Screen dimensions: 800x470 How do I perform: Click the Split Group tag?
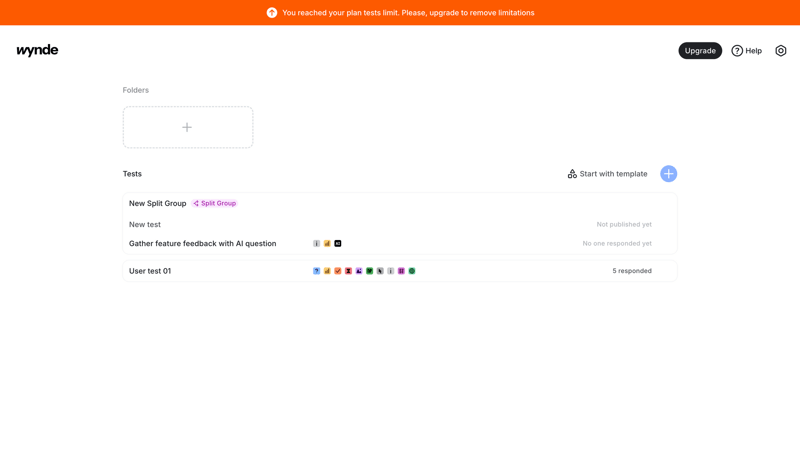(x=214, y=203)
